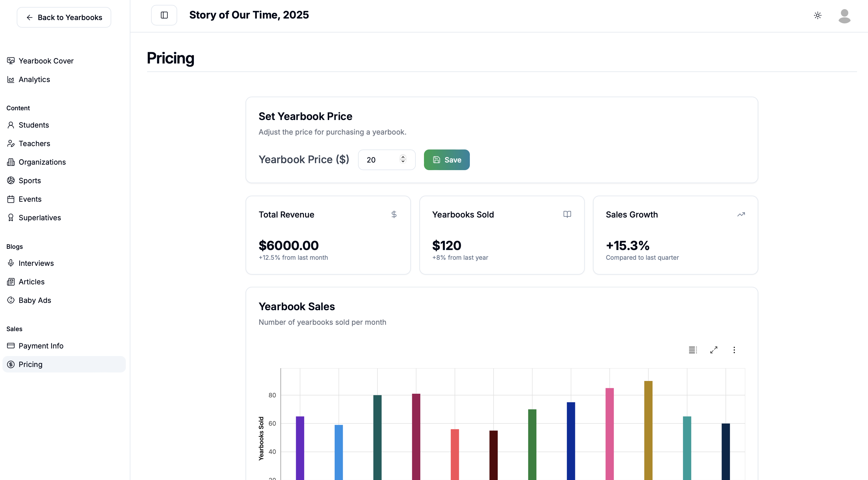
Task: Toggle the sidebar panel visibility
Action: click(x=164, y=15)
